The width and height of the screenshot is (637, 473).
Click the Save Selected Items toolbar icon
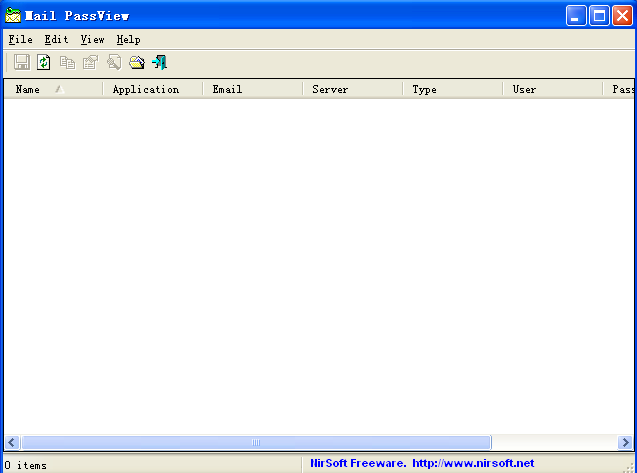22,62
